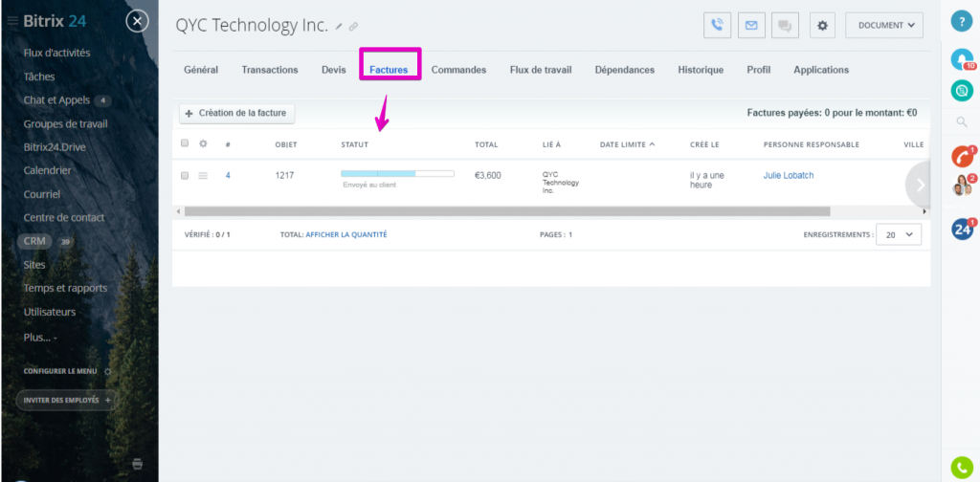Expand the Plus... menu in sidebar
This screenshot has height=482, width=980.
click(x=40, y=338)
